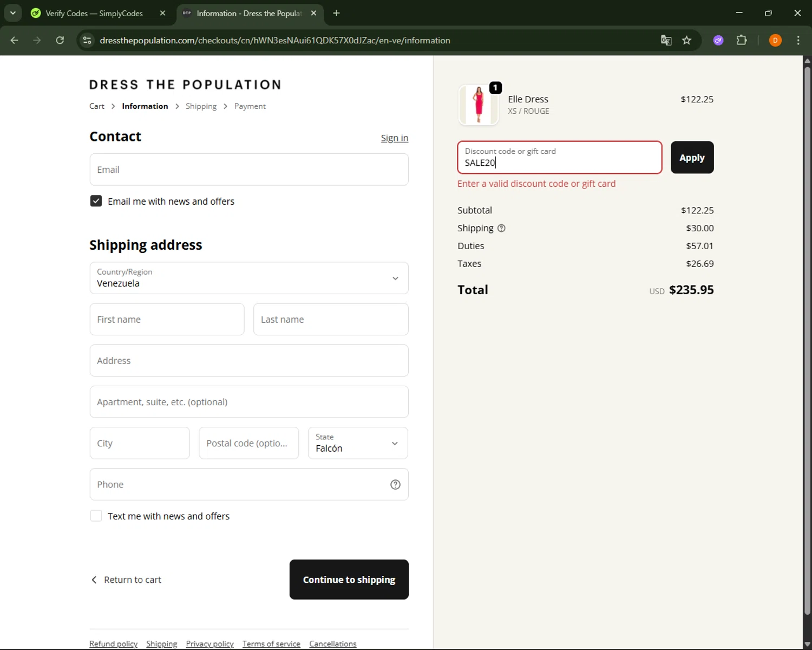Open the Chrome profile avatar
Screen dimensions: 812x650
click(775, 40)
